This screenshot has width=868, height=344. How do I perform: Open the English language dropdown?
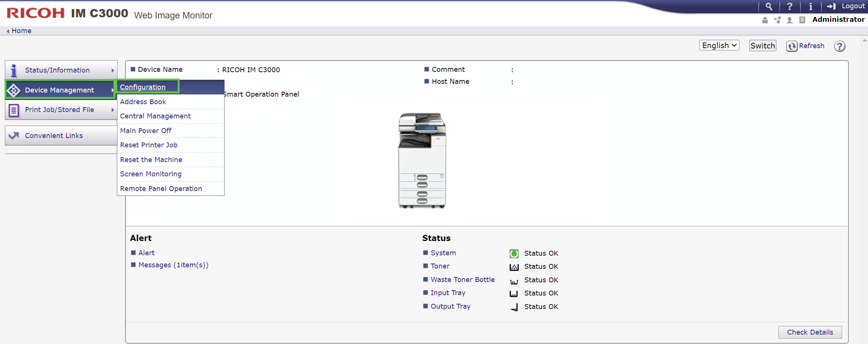719,45
